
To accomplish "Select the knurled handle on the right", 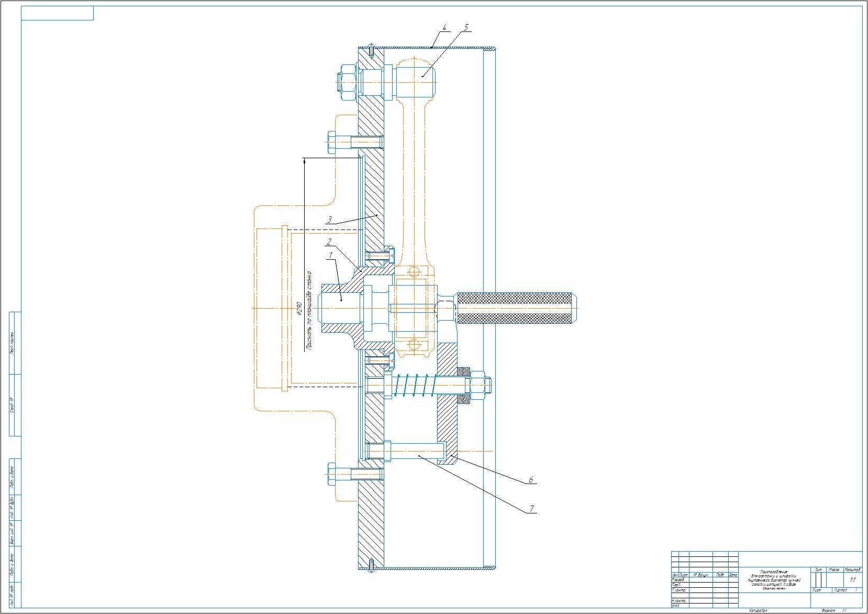I will click(516, 308).
